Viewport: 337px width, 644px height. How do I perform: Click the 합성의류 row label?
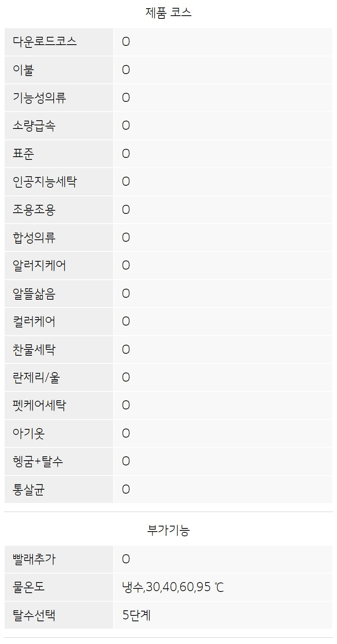[x=34, y=237]
